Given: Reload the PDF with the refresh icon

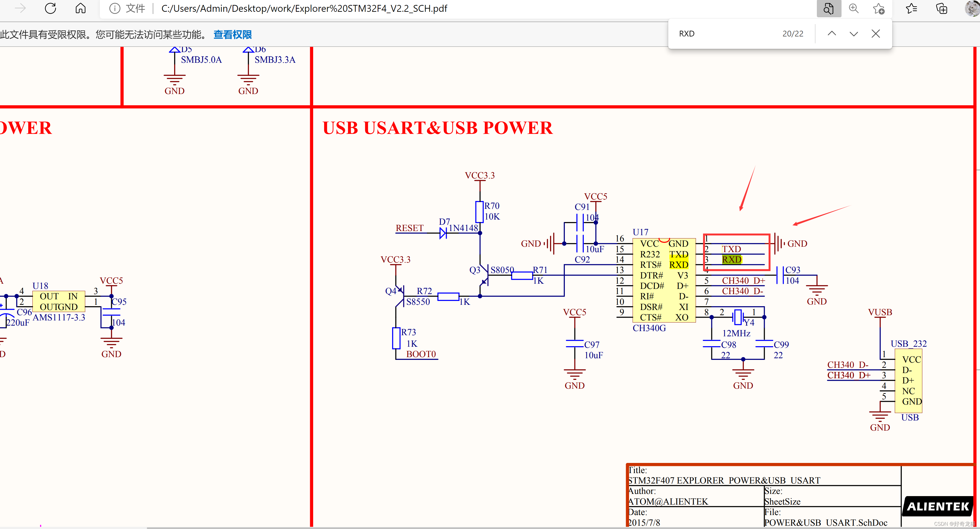Looking at the screenshot, I should pos(51,8).
